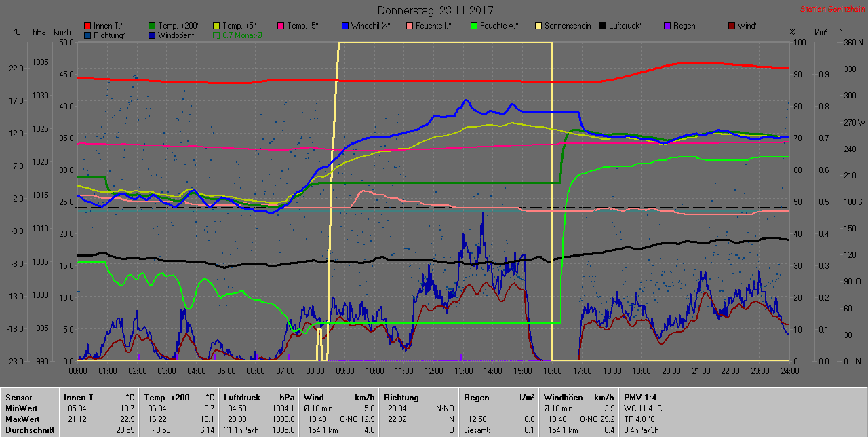Click the black Luftdruck legend marker
The height and width of the screenshot is (437, 868).
point(603,26)
